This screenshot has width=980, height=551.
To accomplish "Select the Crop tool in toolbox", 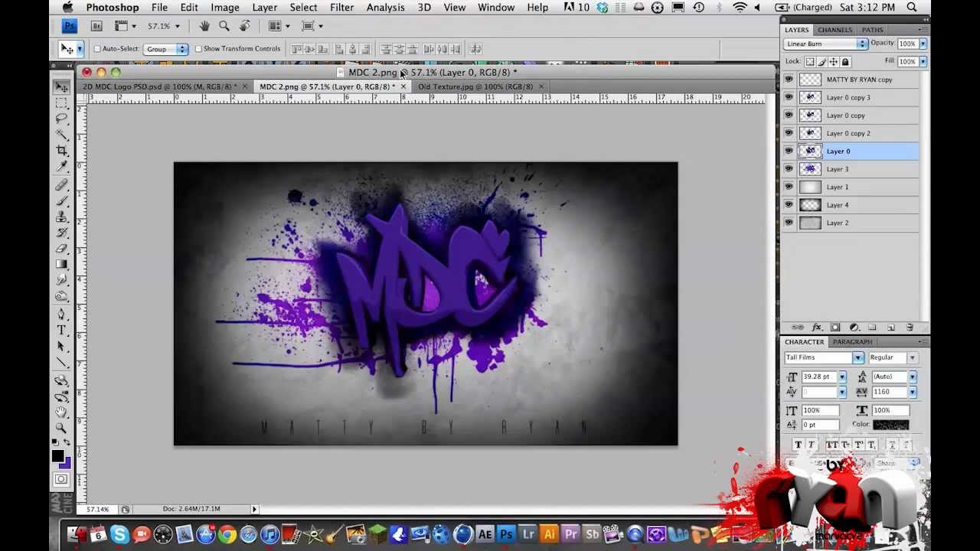I will click(61, 151).
